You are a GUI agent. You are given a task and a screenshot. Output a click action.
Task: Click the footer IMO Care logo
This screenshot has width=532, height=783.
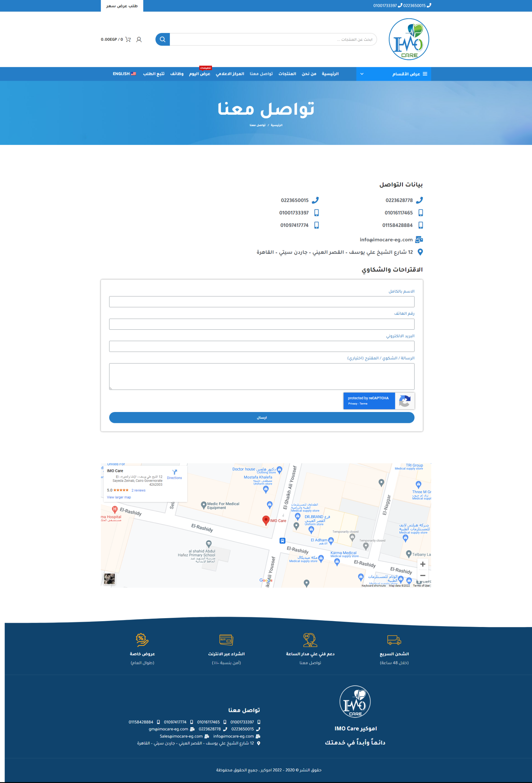pos(355,701)
